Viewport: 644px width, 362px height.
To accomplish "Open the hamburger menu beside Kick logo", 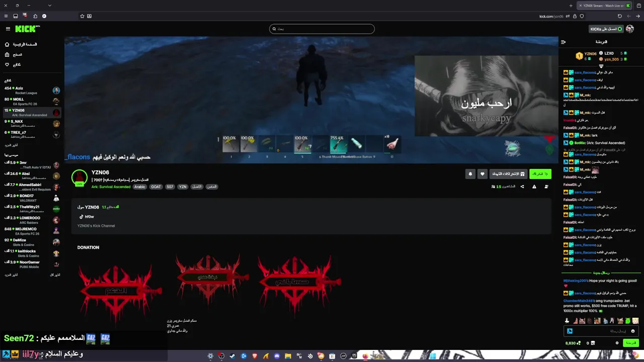I will click(x=8, y=29).
